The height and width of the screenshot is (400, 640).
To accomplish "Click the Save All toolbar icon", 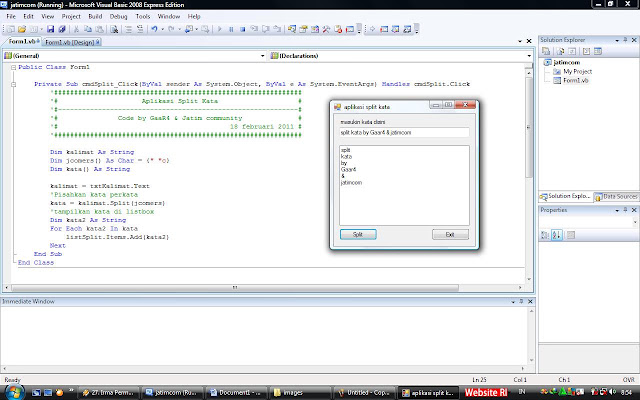I will [x=62, y=29].
